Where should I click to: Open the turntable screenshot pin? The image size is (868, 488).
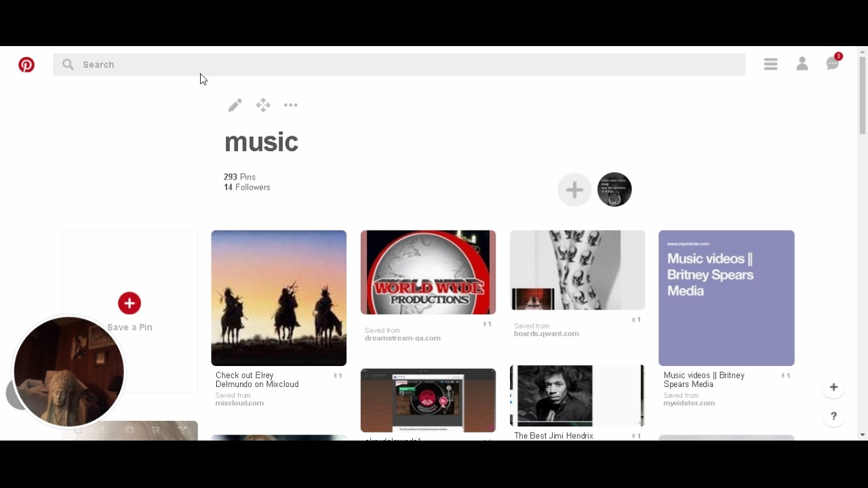[x=428, y=401]
